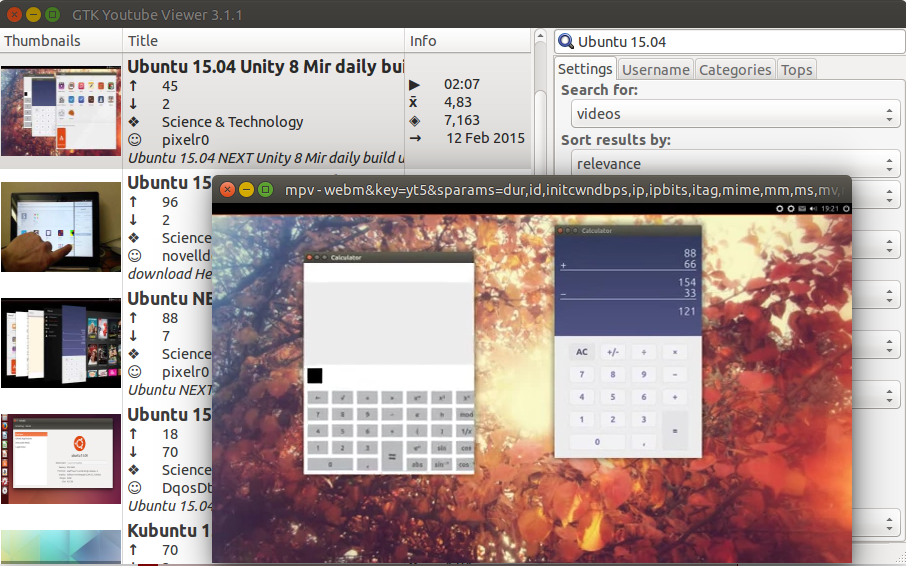The width and height of the screenshot is (906, 566).
Task: Click the play duration icon beside 02:07
Action: click(414, 85)
